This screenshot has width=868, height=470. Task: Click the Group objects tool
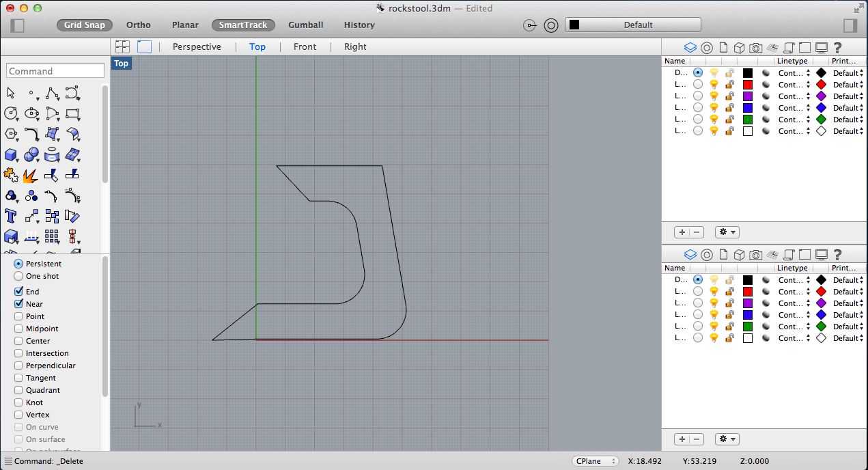pos(11,196)
